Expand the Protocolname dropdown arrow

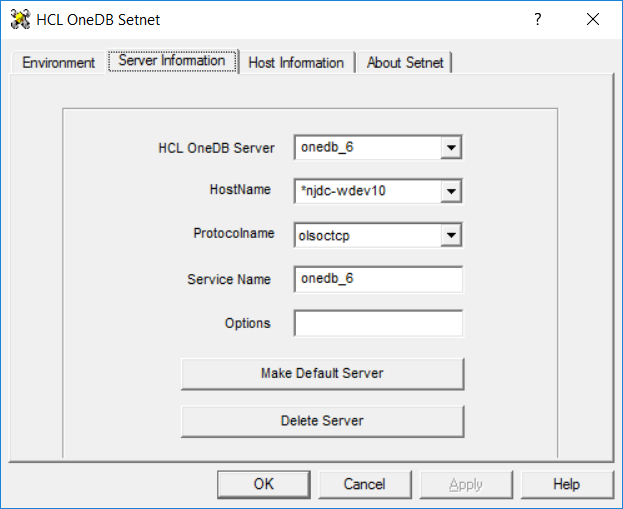point(451,235)
